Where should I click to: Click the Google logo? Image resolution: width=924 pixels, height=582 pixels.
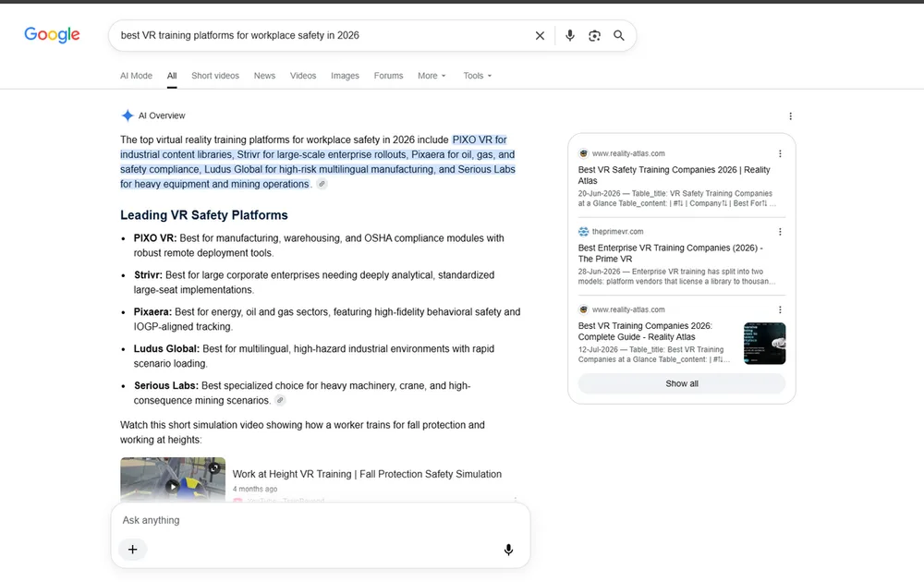[x=52, y=35]
